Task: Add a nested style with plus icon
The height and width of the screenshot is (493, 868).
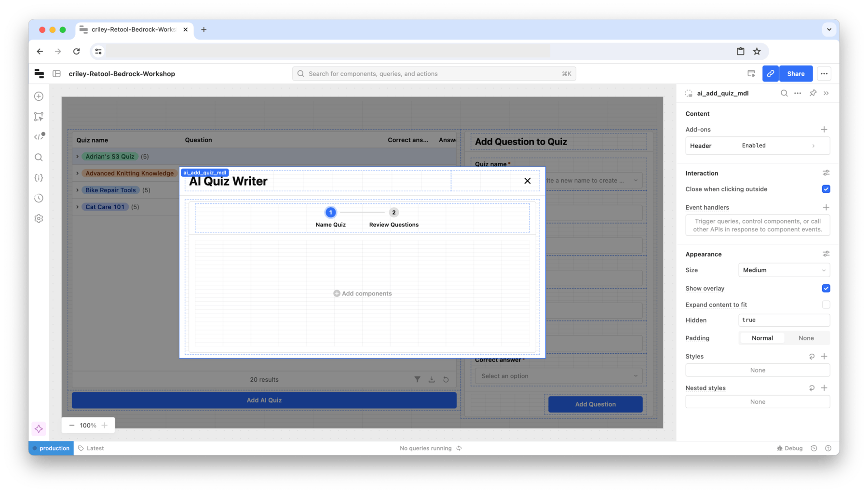Action: click(824, 388)
